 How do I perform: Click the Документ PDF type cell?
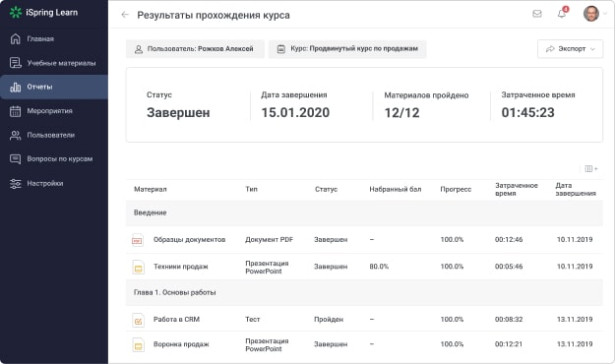pyautogui.click(x=269, y=240)
